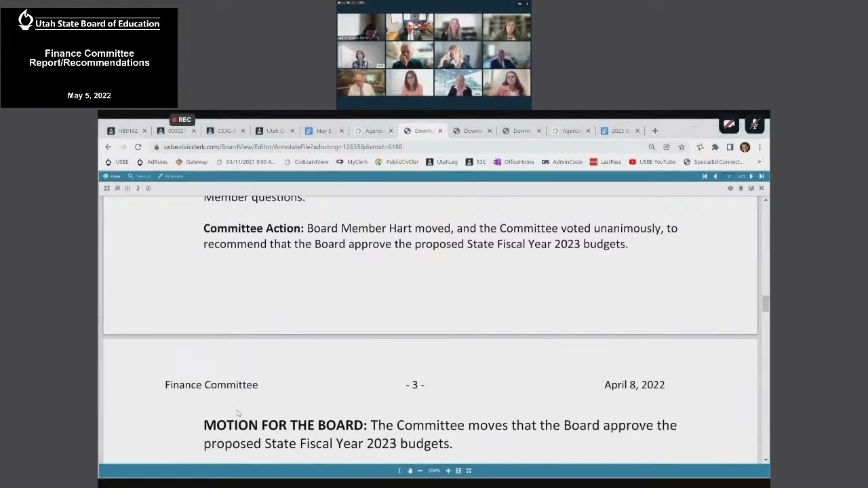The width and height of the screenshot is (868, 488).
Task: Fit document to page width
Action: click(x=458, y=470)
